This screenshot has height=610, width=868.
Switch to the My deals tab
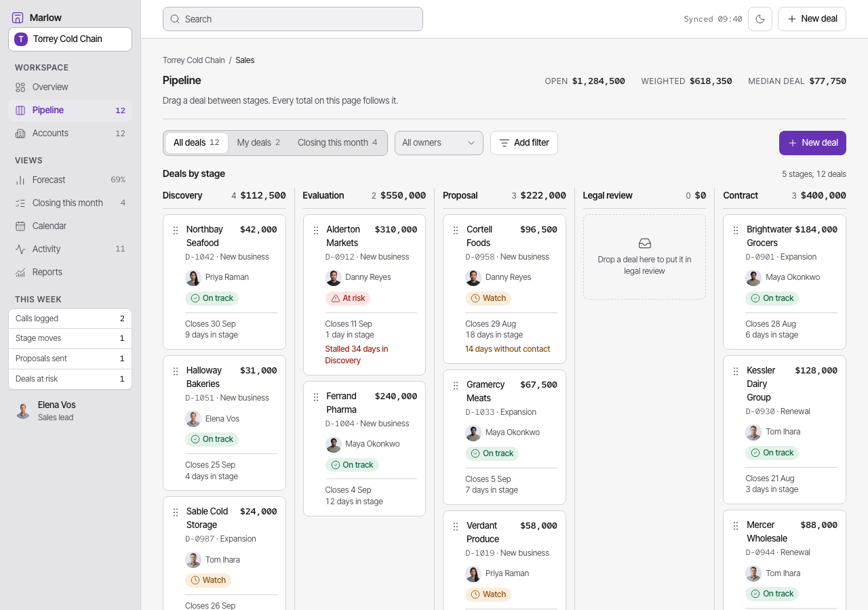[x=258, y=143]
